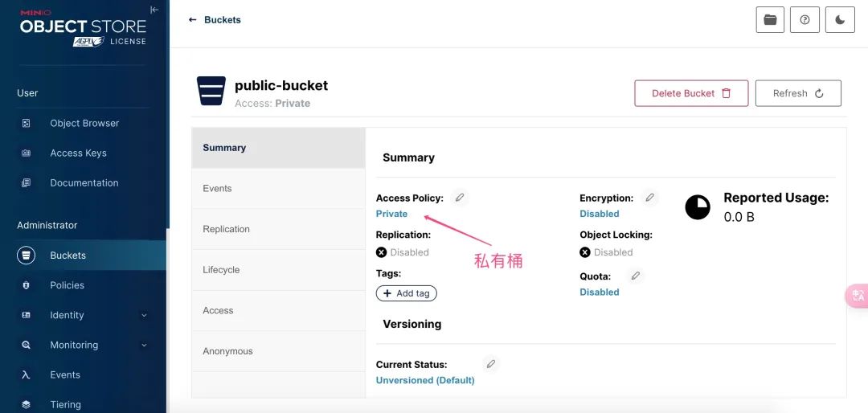Click the translate floating widget icon
868x413 pixels.
pos(858,296)
